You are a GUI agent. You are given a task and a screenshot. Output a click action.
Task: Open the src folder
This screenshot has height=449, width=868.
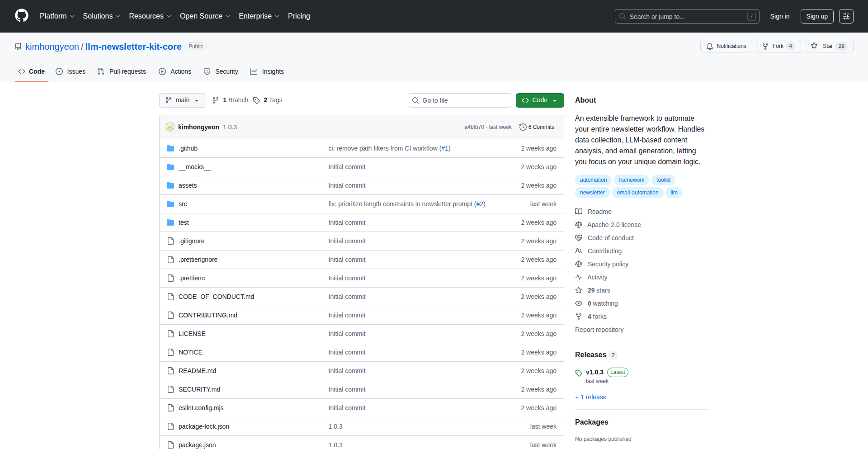(183, 204)
